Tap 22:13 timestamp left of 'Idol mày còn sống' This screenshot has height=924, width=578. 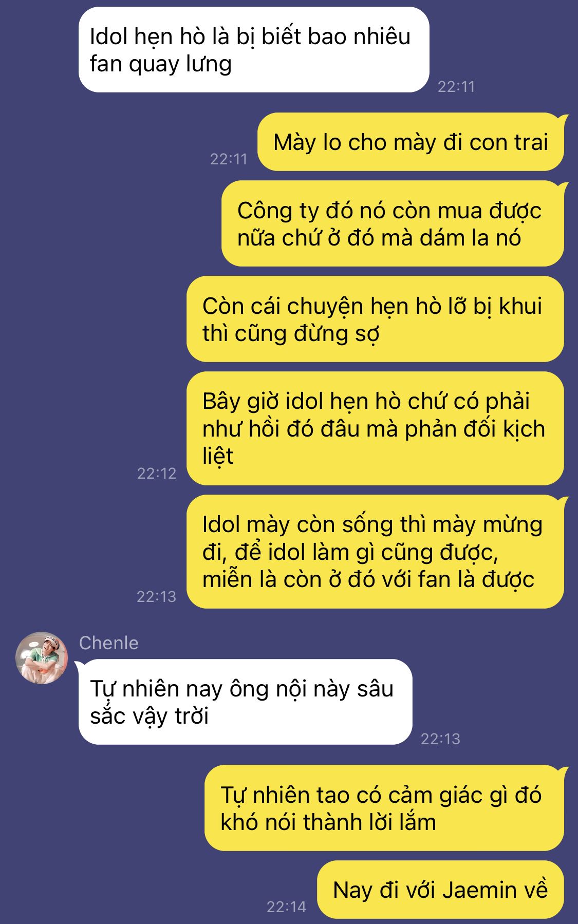pyautogui.click(x=157, y=596)
